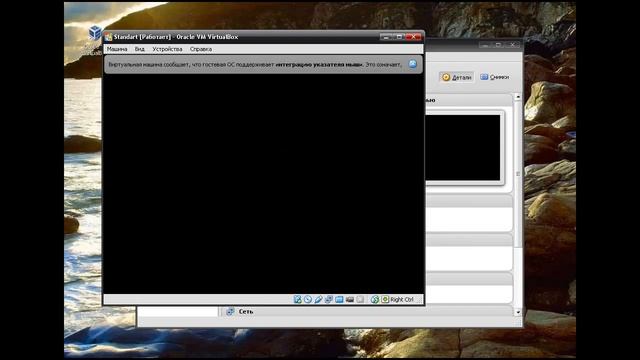Open the Вид menu
The width and height of the screenshot is (640, 360).
pos(140,49)
